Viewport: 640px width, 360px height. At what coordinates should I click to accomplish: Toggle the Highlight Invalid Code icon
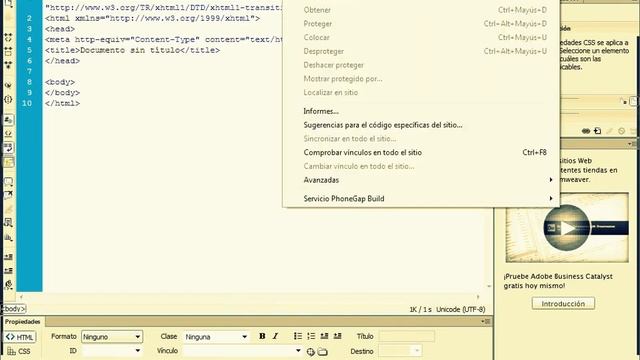coord(8,133)
